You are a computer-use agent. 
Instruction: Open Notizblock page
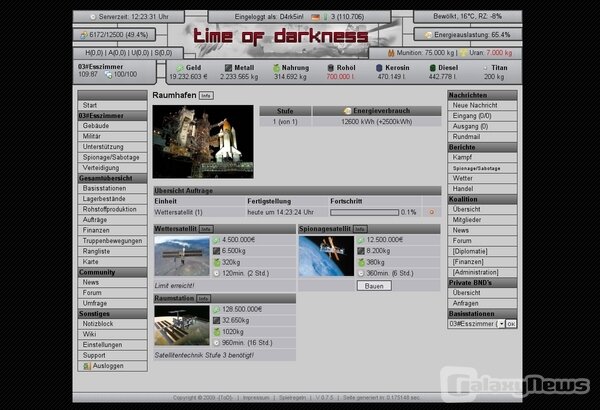(x=112, y=324)
